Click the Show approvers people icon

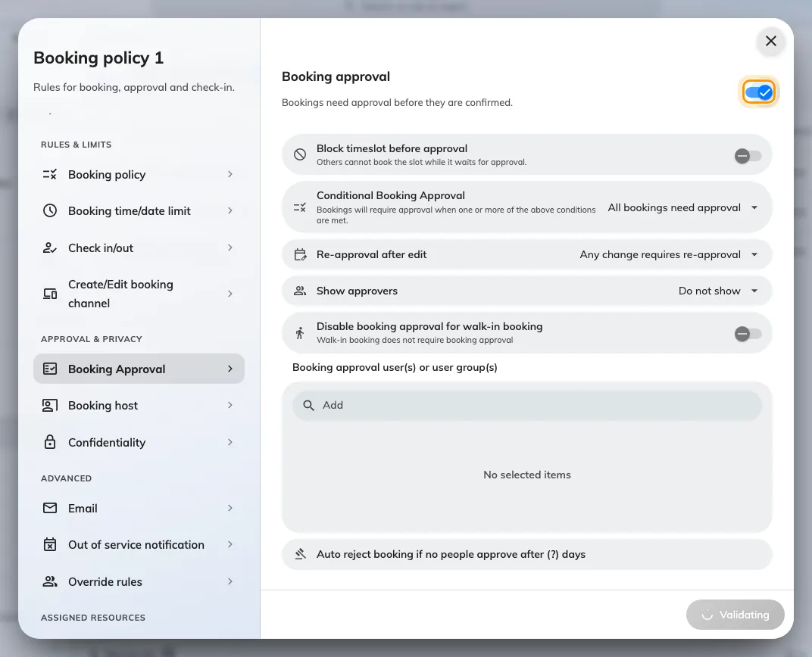click(300, 291)
